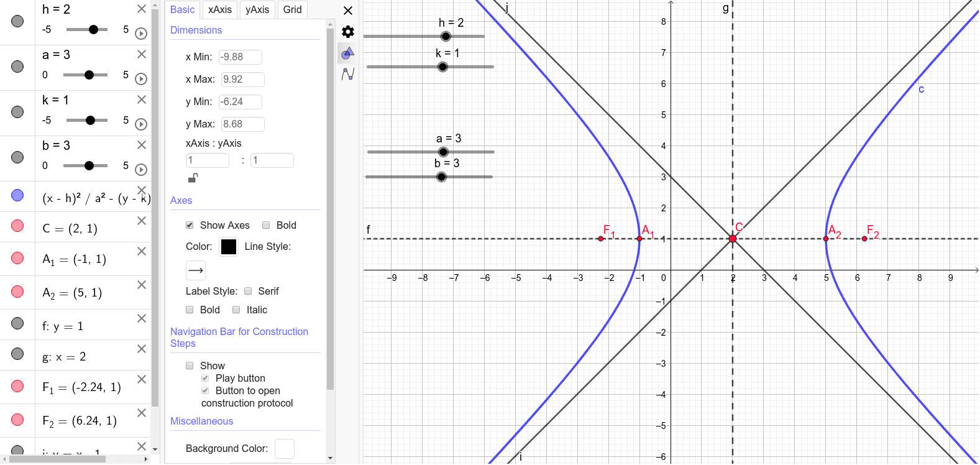Play the animation for slider b
980x465 pixels.
click(x=141, y=170)
